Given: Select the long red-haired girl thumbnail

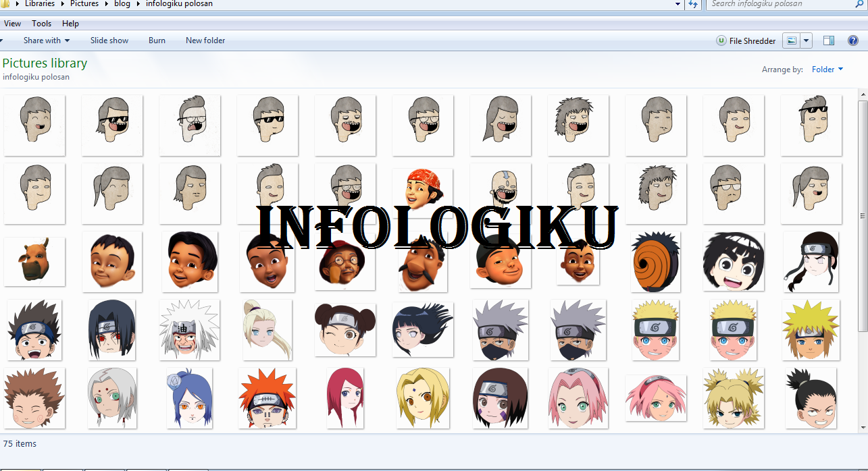Looking at the screenshot, I should pos(345,398).
